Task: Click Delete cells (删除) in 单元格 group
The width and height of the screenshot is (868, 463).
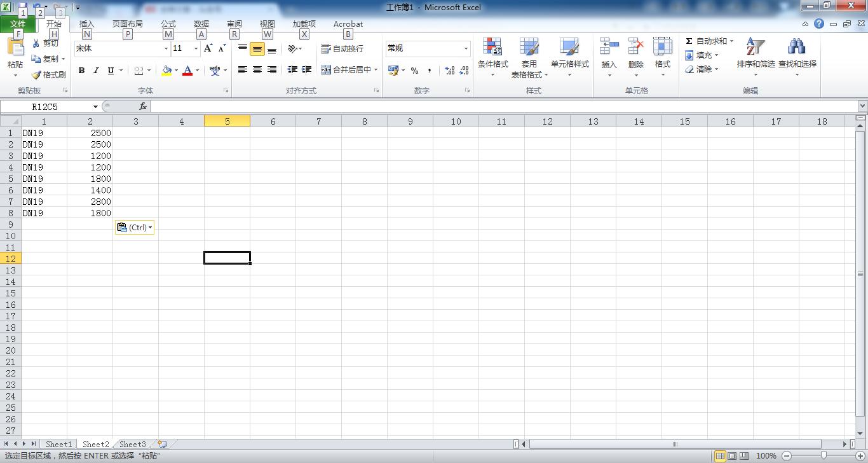Action: [635, 57]
